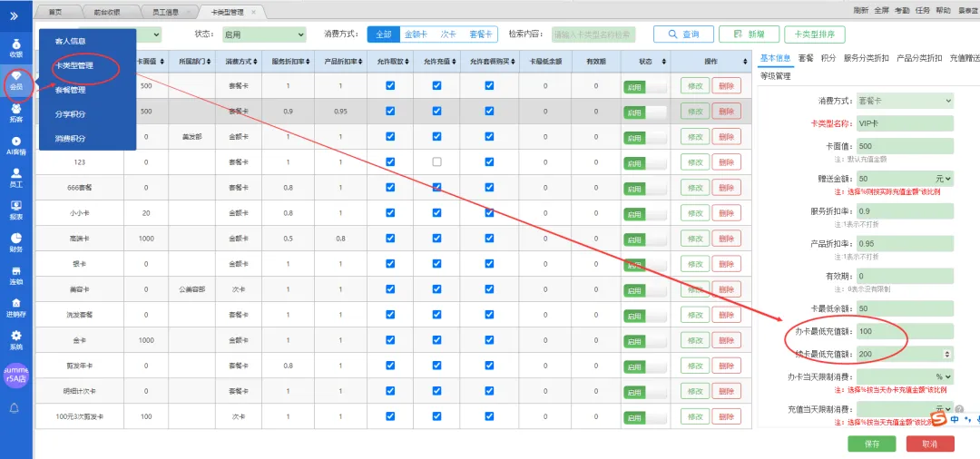This screenshot has height=459, width=980.
Task: Switch to the 前台收银 tab
Action: [x=107, y=12]
